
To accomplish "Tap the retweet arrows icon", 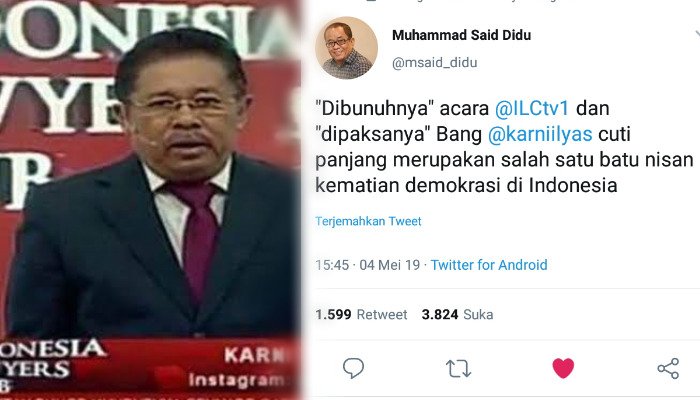I will pyautogui.click(x=458, y=369).
